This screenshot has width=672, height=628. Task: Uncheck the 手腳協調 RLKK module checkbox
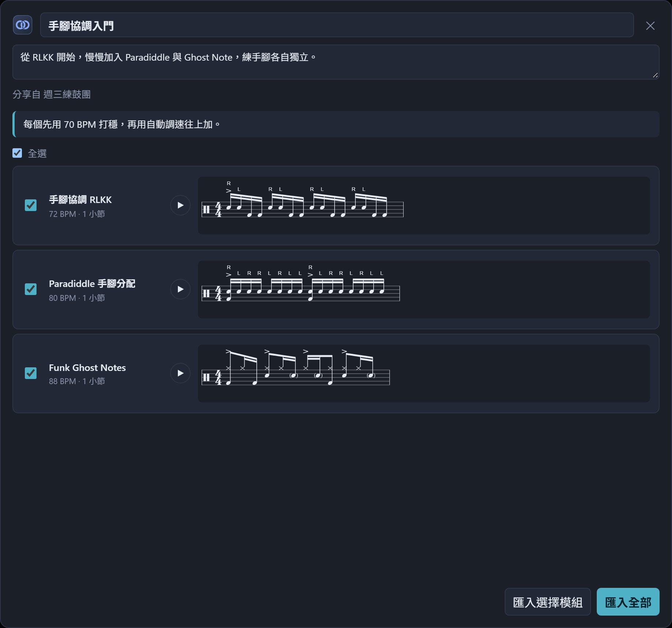click(x=31, y=205)
